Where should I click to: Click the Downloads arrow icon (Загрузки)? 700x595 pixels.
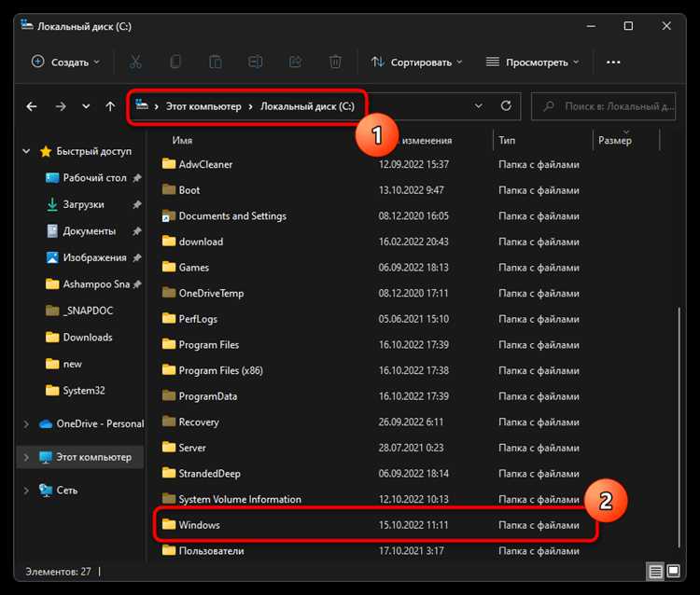(52, 204)
